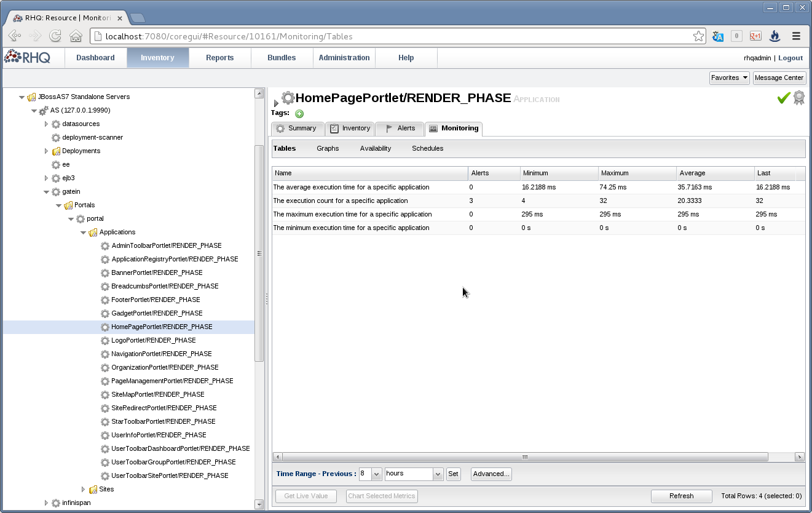Switch to the Alerts tab
The height and width of the screenshot is (513, 812).
(x=400, y=129)
